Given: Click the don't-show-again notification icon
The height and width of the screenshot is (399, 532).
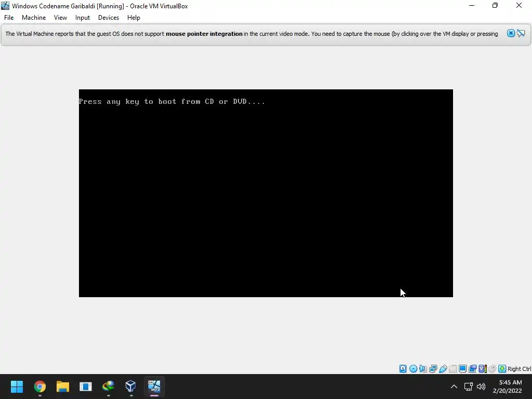Looking at the screenshot, I should (521, 33).
